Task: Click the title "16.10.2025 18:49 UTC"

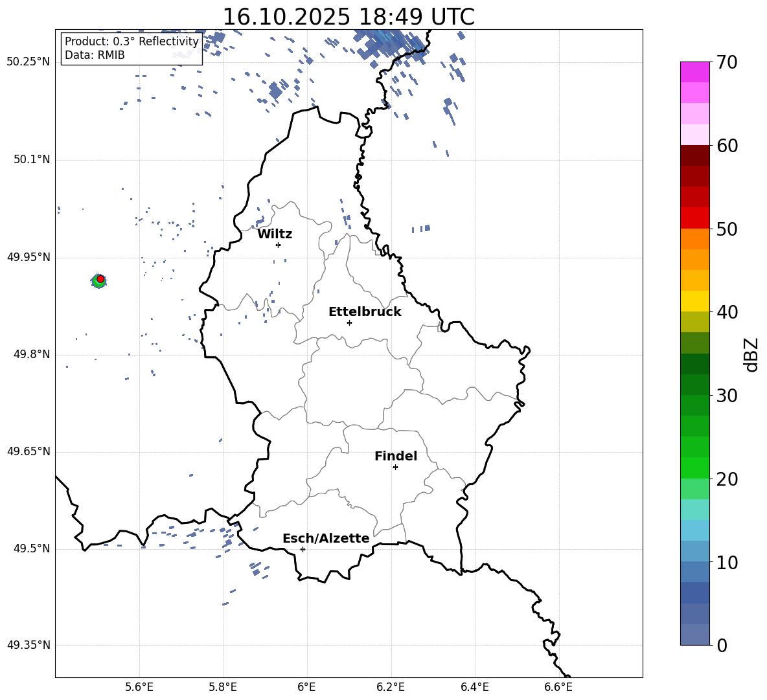Action: click(349, 17)
